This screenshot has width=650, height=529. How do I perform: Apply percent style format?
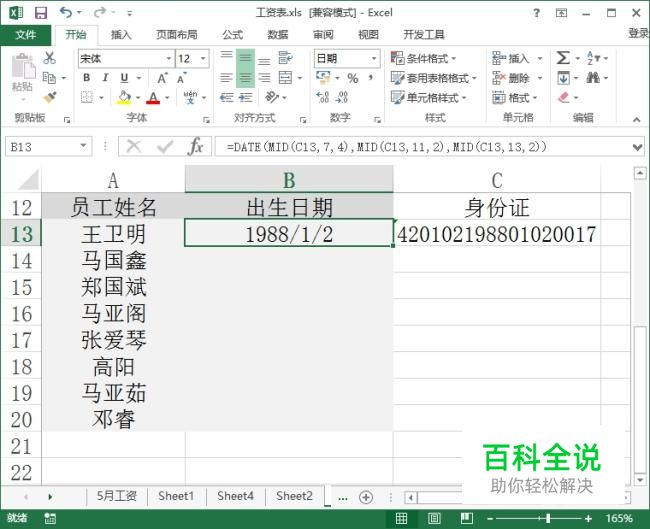[353, 78]
